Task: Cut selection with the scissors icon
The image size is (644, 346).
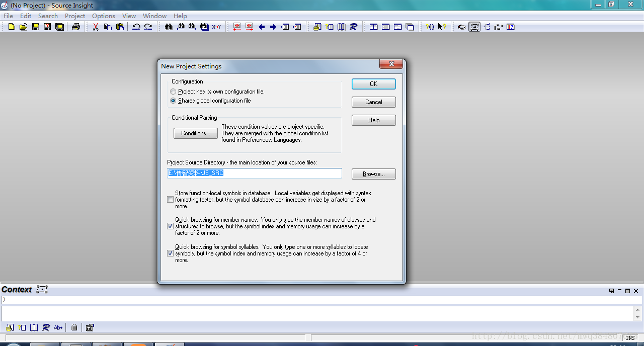Action: click(96, 27)
